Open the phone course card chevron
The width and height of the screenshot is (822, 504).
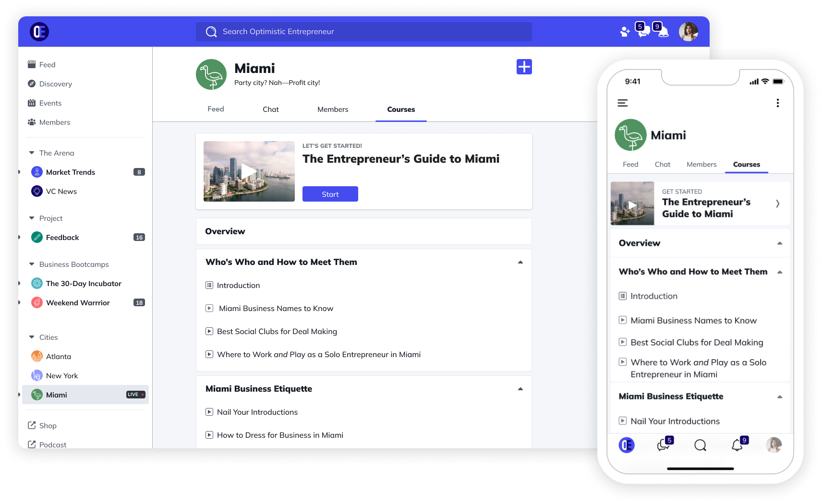point(778,204)
